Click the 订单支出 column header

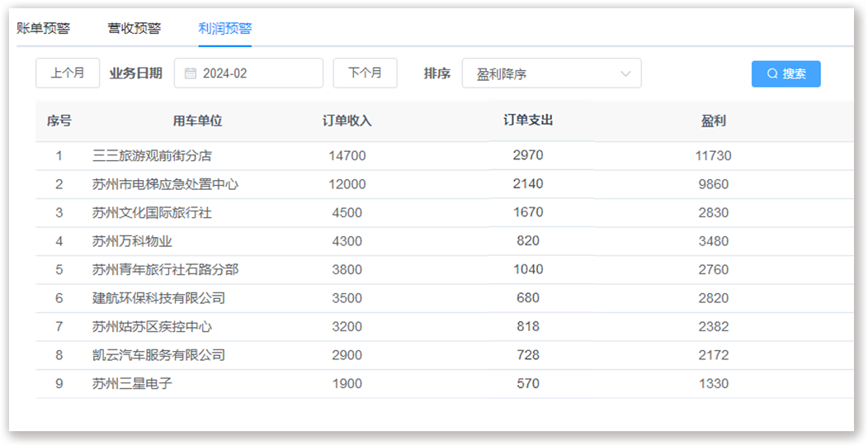[x=528, y=120]
